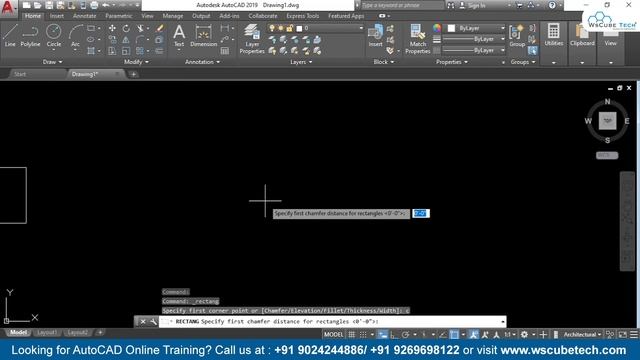
Task: Toggle snap mode in status bar
Action: coord(363,335)
